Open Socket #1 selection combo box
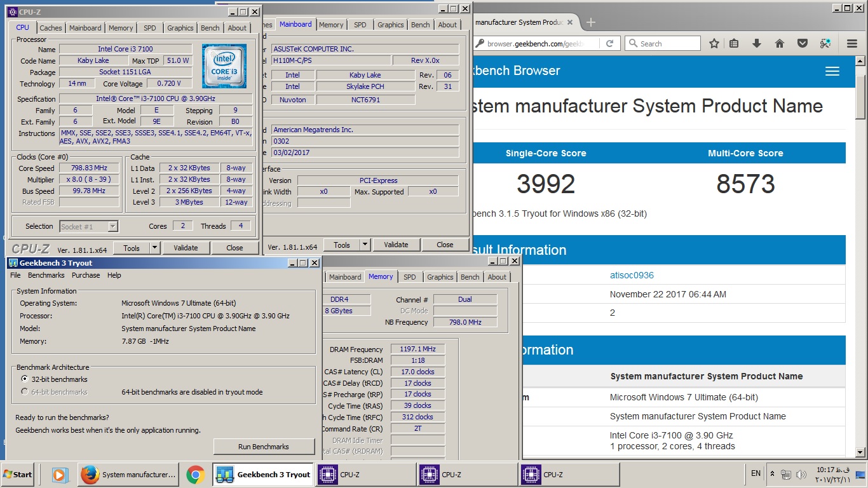Viewport: 868px width, 488px height. click(x=89, y=226)
